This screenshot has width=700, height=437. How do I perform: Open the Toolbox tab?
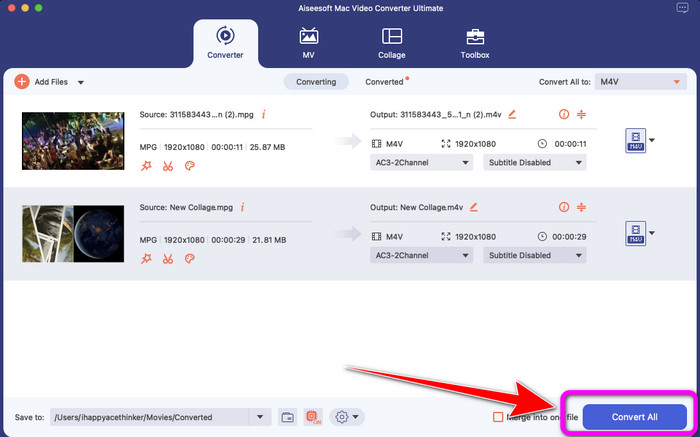click(474, 43)
